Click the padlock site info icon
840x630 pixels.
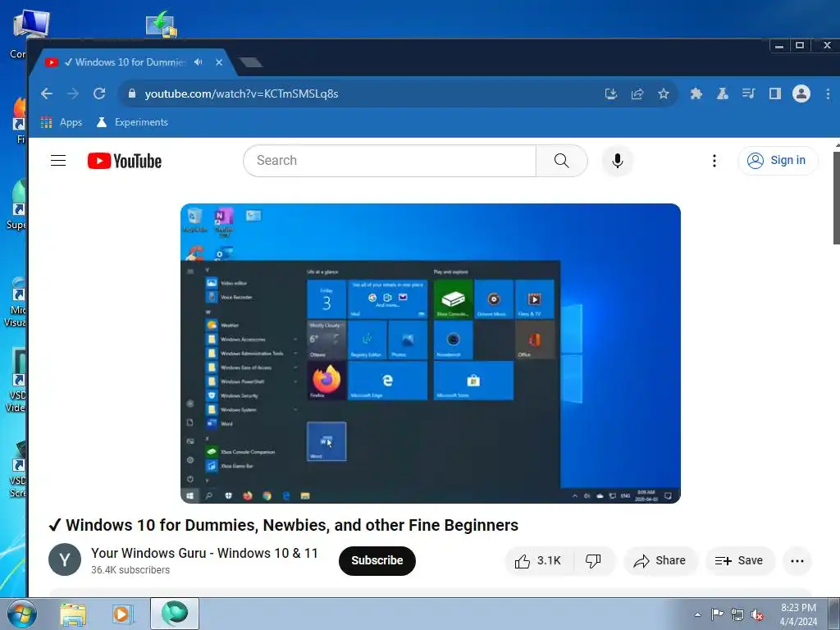coord(132,94)
